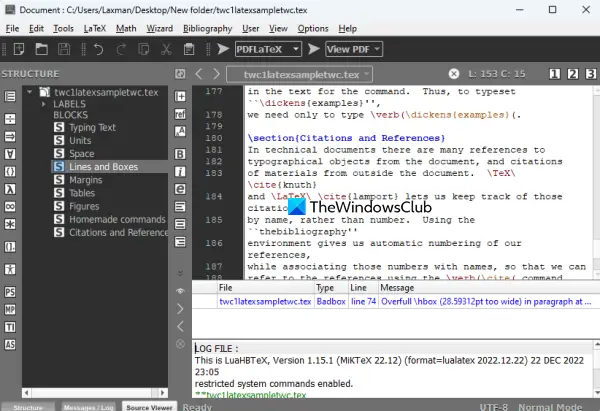
Task: Open the TI (Tikz) commands panel
Action: tap(10, 327)
